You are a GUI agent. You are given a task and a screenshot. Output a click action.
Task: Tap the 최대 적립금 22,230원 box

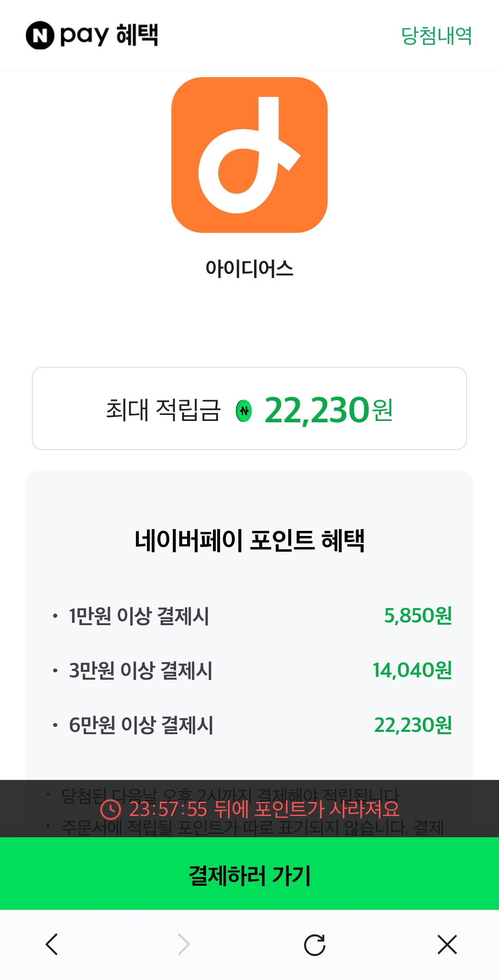point(249,408)
